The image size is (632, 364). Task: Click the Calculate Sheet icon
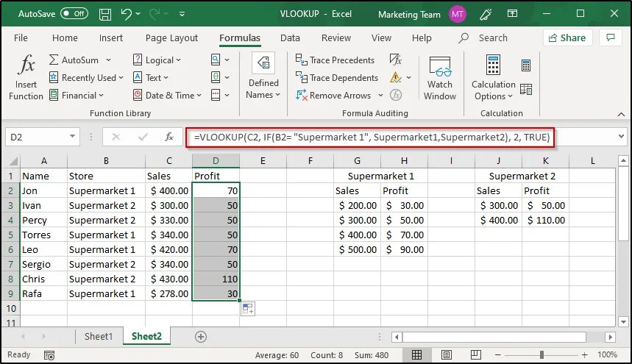tap(526, 89)
